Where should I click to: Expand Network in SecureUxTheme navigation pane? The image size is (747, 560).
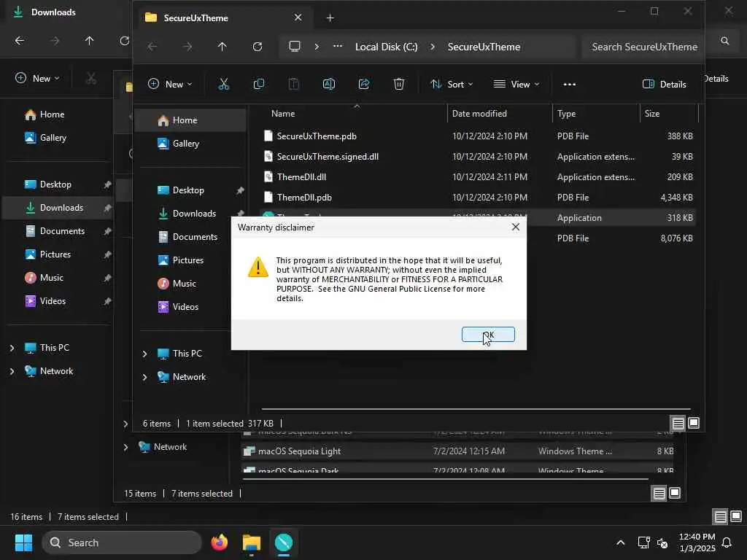(x=145, y=377)
